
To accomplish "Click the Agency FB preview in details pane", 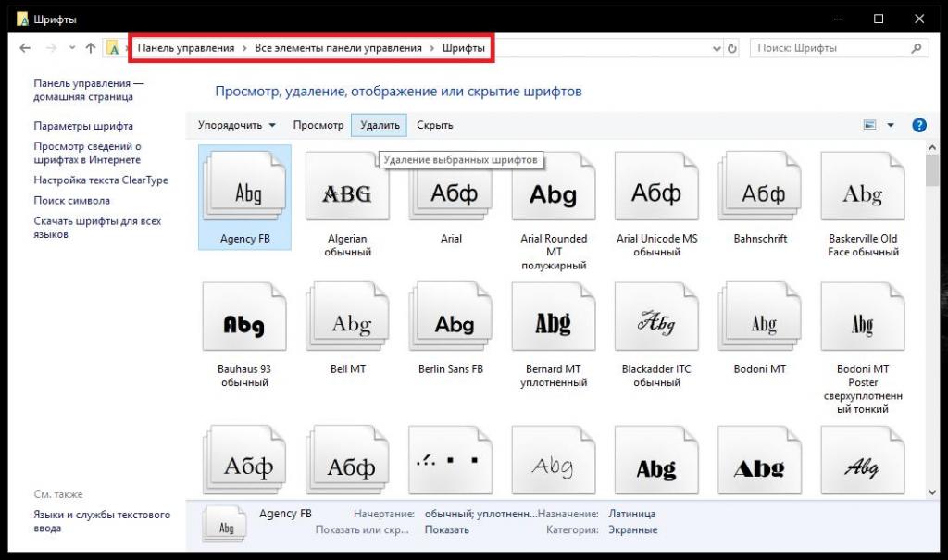I will click(225, 525).
